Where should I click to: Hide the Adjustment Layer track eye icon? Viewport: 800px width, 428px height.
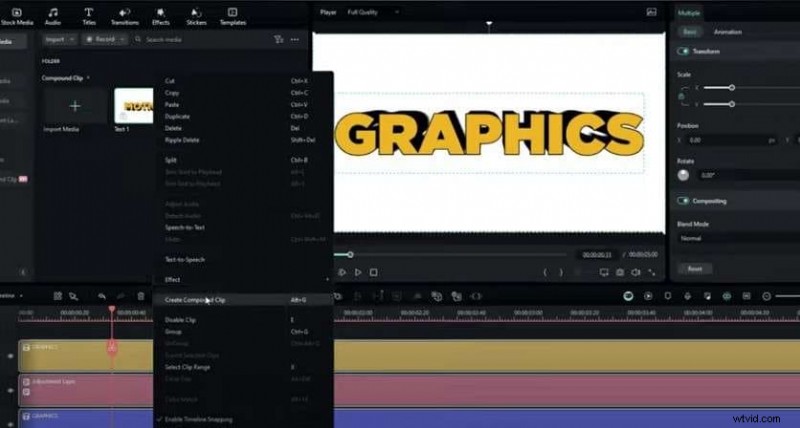(x=10, y=390)
